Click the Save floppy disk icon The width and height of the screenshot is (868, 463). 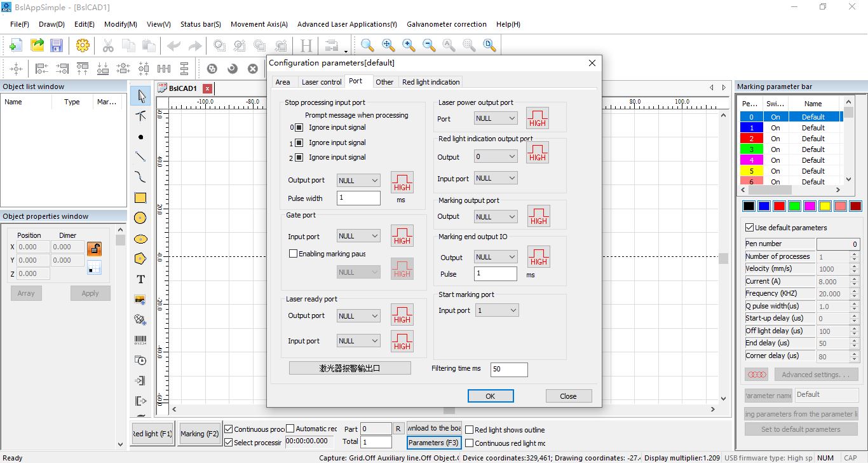tap(57, 45)
